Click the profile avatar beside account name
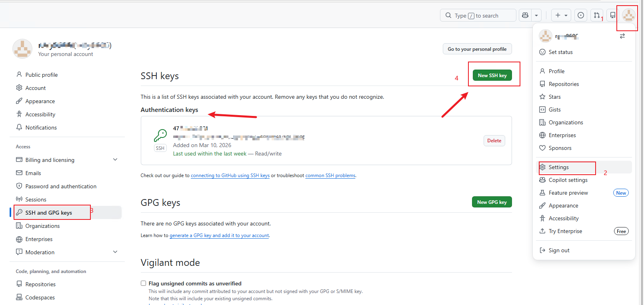The width and height of the screenshot is (644, 305). click(22, 49)
